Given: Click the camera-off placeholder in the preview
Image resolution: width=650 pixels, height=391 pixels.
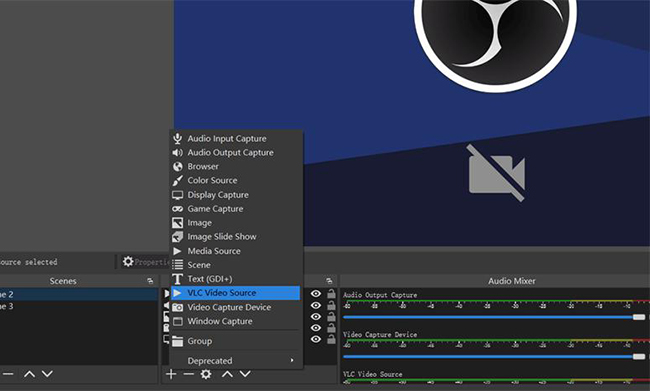Looking at the screenshot, I should point(497,173).
